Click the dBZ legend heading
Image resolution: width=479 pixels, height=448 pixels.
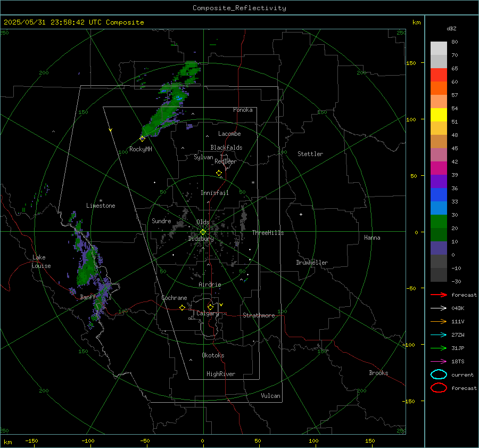pyautogui.click(x=451, y=29)
